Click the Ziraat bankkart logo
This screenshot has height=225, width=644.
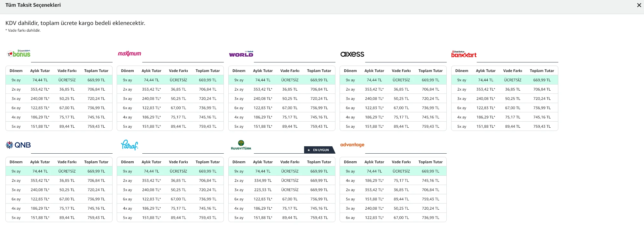pos(464,54)
